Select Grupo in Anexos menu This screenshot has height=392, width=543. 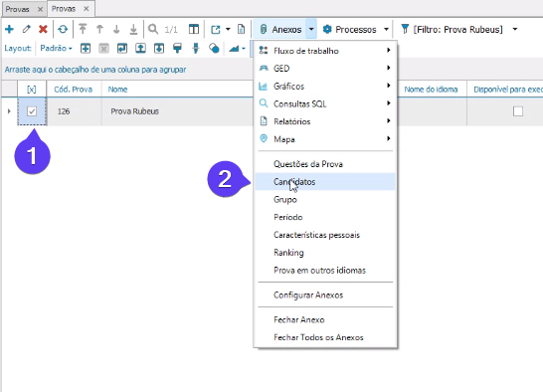pos(325,199)
